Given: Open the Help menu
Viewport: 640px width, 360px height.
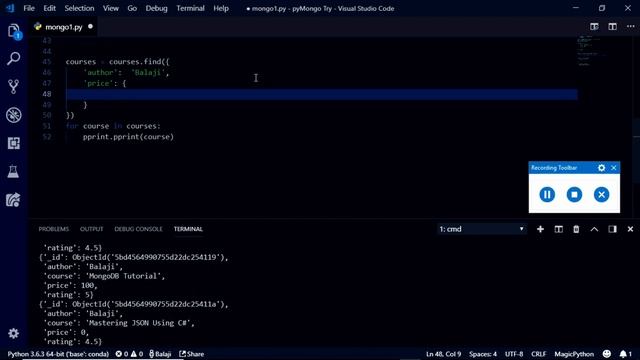Looking at the screenshot, I should coord(221,8).
